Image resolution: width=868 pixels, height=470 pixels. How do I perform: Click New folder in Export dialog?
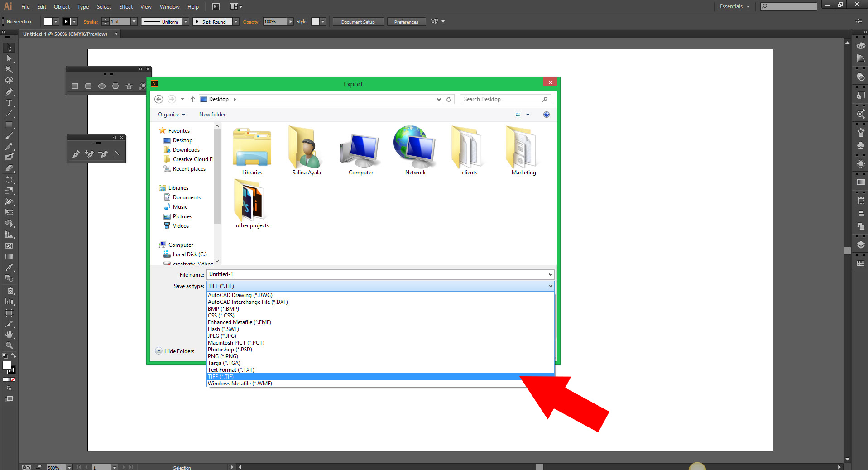212,115
